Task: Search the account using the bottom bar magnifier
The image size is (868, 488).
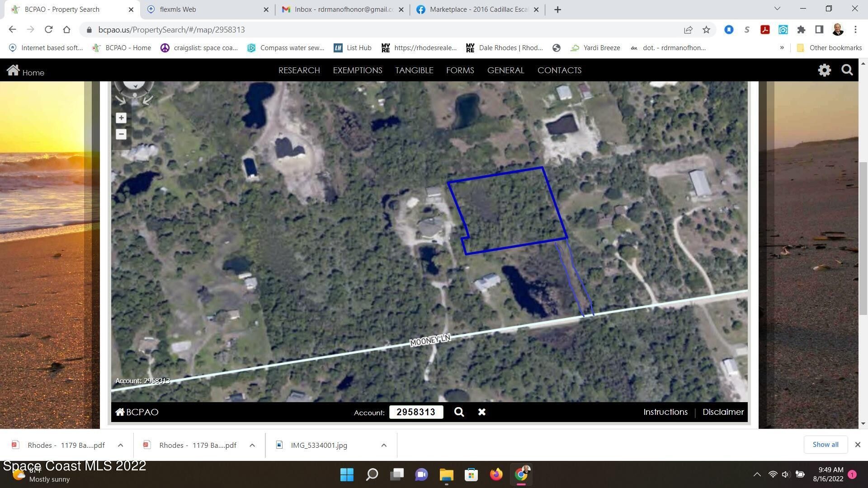Action: (x=459, y=412)
